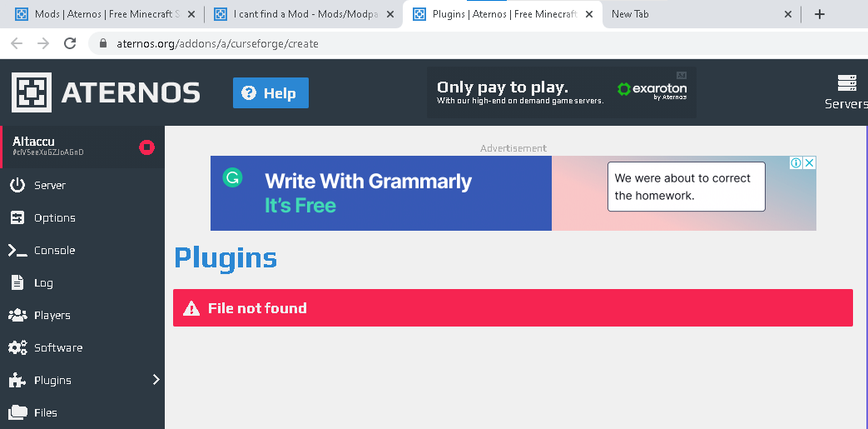Open Players via the people icon
The height and width of the screenshot is (429, 868).
(x=17, y=316)
